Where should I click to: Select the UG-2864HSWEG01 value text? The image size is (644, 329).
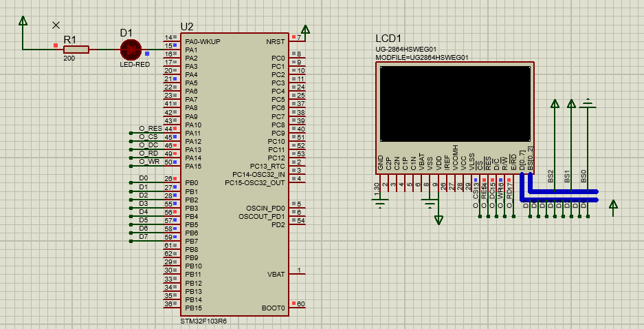pyautogui.click(x=406, y=50)
